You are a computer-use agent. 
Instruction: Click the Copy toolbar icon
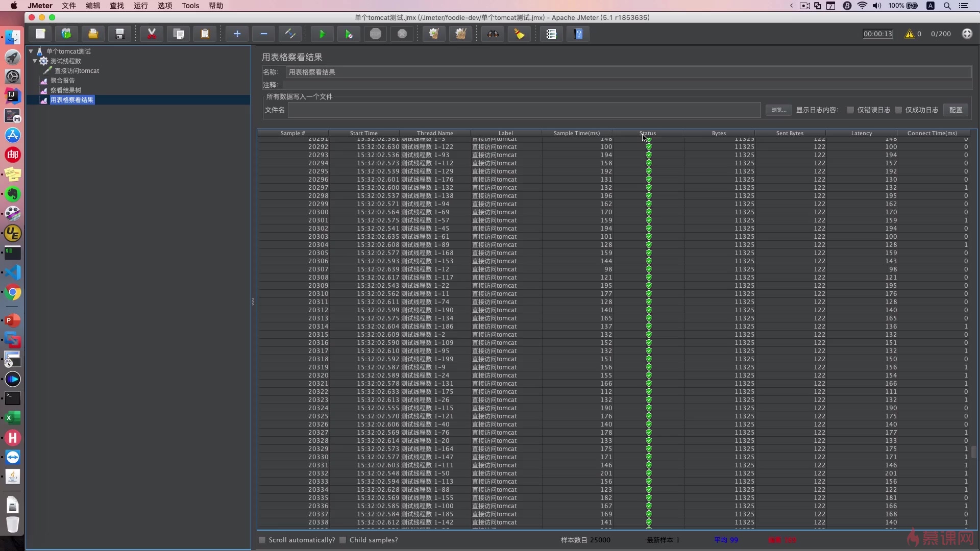click(x=179, y=34)
